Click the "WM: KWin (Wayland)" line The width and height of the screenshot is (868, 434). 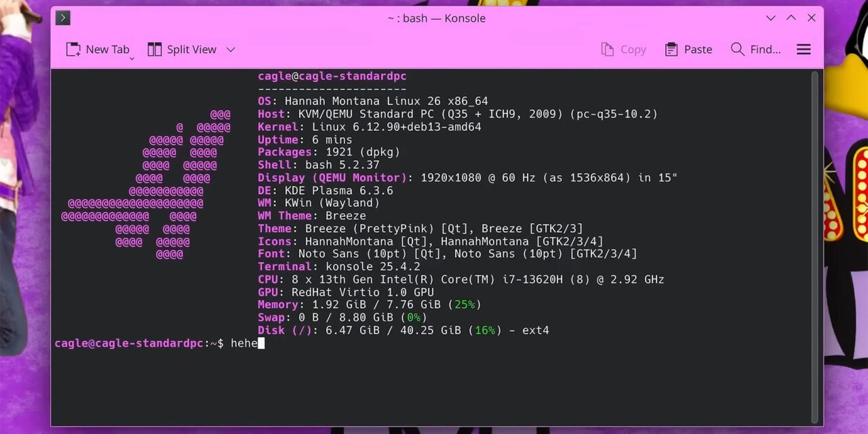click(319, 203)
